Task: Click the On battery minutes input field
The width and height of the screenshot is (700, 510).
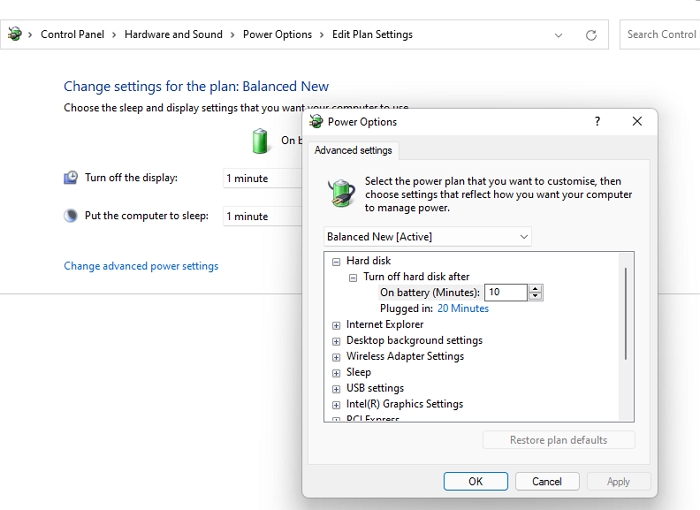Action: click(x=505, y=292)
